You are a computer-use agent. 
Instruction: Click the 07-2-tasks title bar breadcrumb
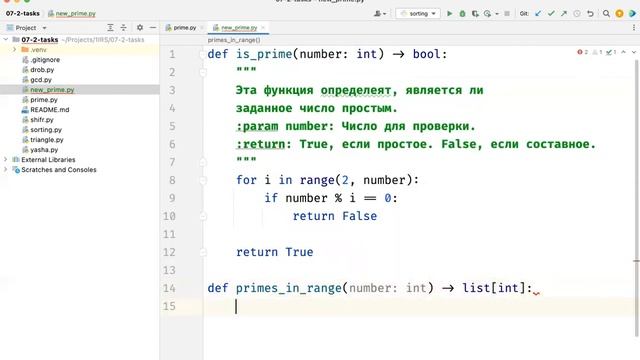click(x=23, y=13)
